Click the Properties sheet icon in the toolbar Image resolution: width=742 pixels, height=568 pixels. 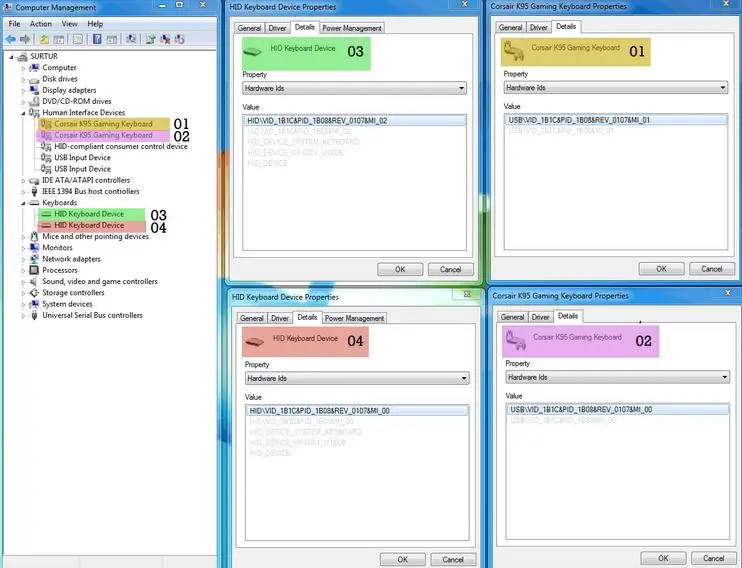click(x=78, y=39)
